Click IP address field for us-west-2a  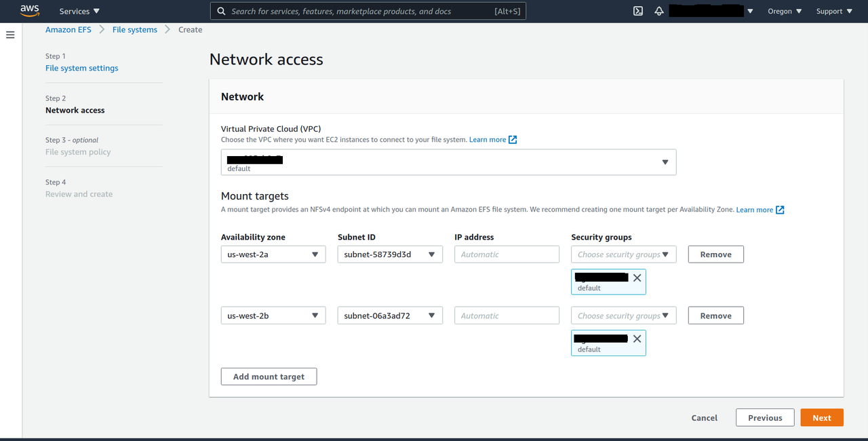pos(507,254)
